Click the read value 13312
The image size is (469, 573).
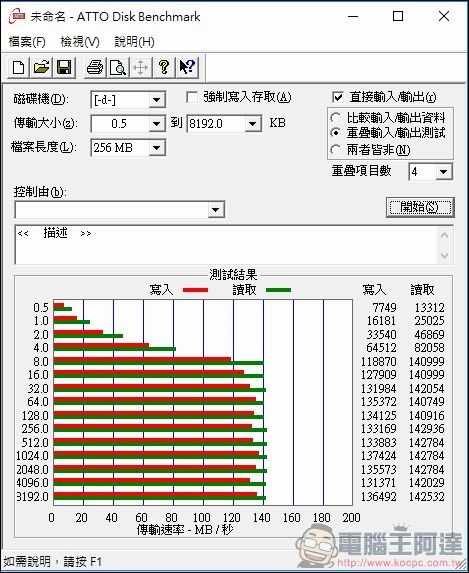pos(429,308)
